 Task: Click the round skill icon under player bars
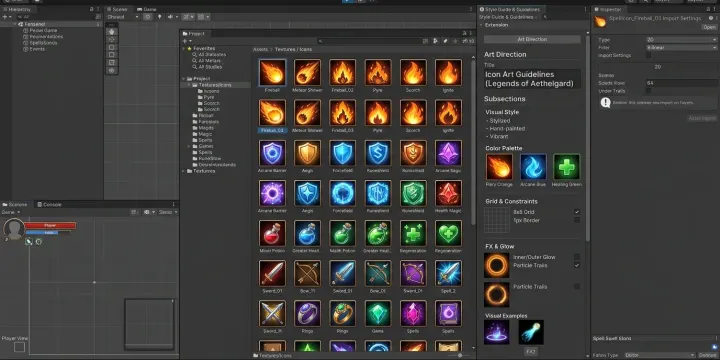pyautogui.click(x=39, y=242)
